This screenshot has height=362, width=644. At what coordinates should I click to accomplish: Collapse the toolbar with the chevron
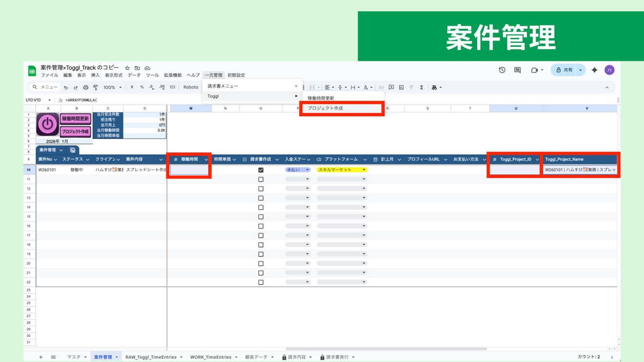[x=607, y=88]
